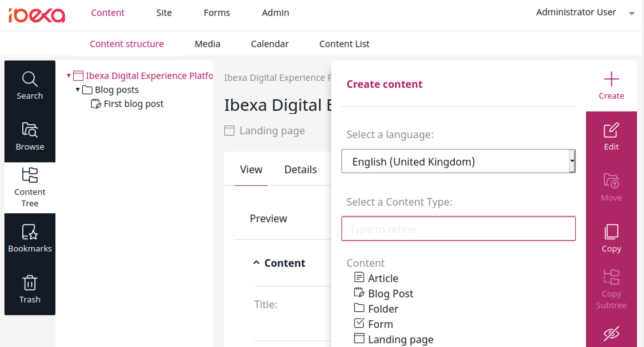644x347 pixels.
Task: Toggle the Content Tree panel
Action: click(30, 188)
